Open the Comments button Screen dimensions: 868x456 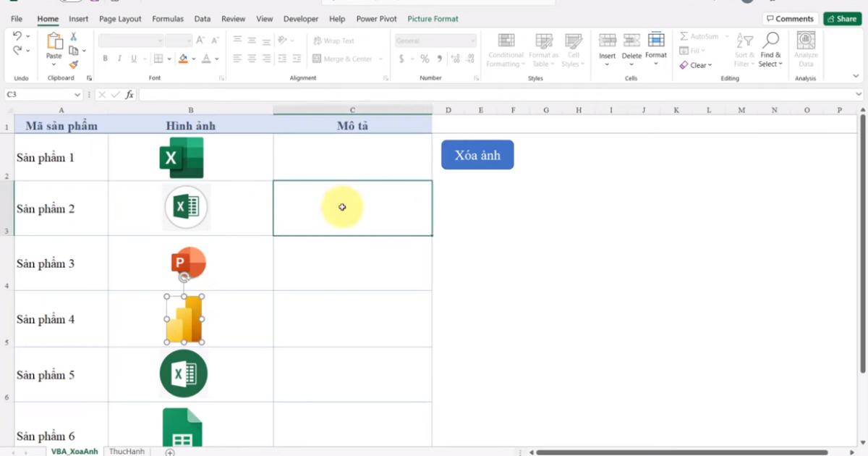790,19
